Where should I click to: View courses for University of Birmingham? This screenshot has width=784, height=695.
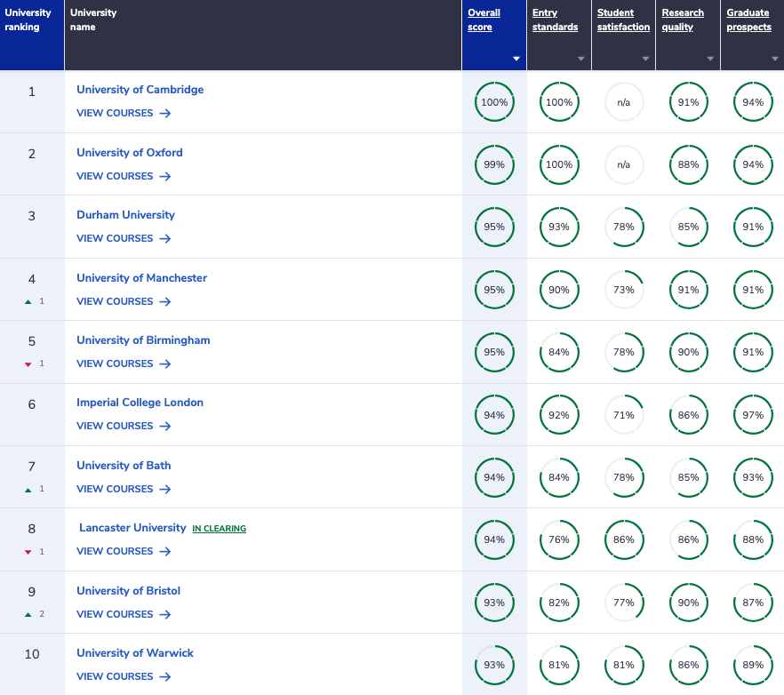click(124, 364)
